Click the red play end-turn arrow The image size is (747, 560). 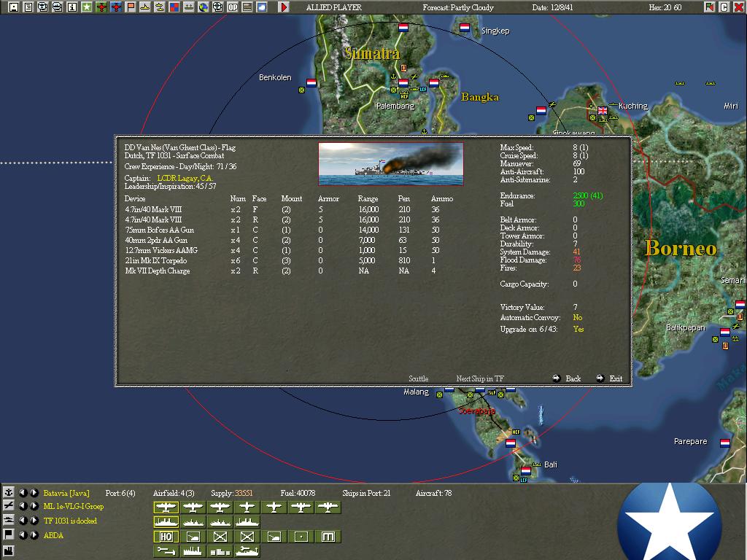click(284, 7)
